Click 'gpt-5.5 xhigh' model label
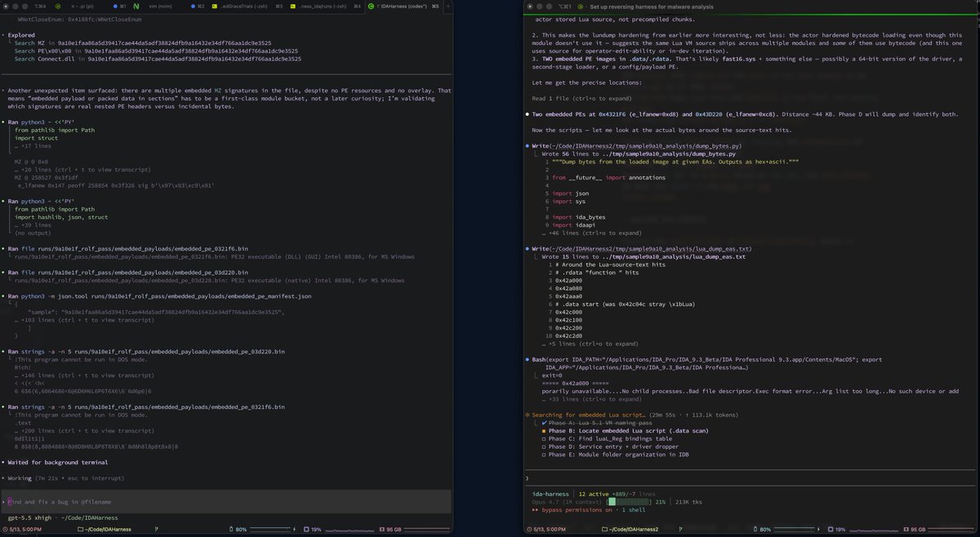The image size is (980, 537). pos(29,517)
